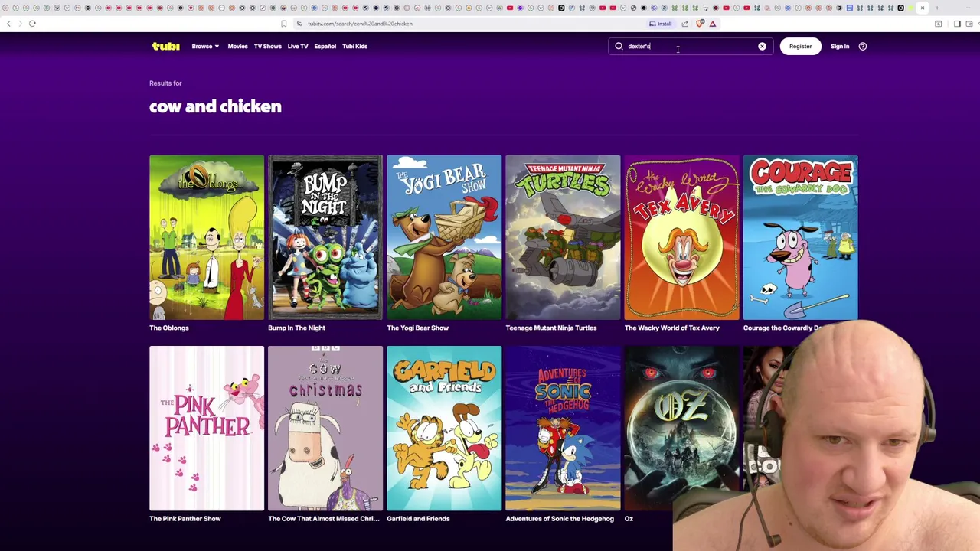Close the current browser tab
980x551 pixels.
tap(922, 8)
